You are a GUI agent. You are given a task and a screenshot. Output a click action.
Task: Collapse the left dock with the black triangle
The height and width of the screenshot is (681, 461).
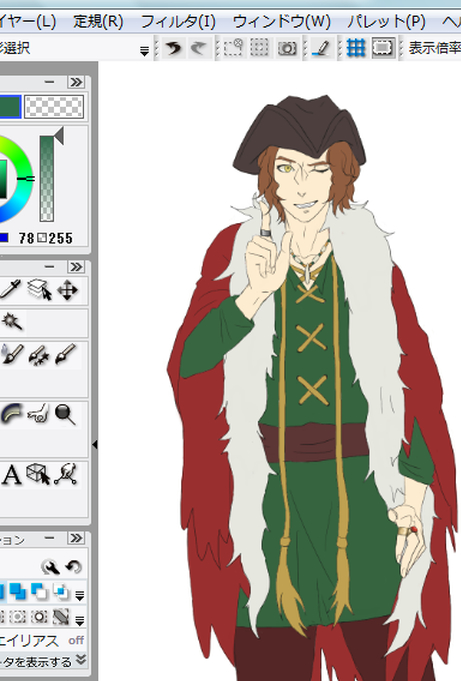pyautogui.click(x=95, y=445)
